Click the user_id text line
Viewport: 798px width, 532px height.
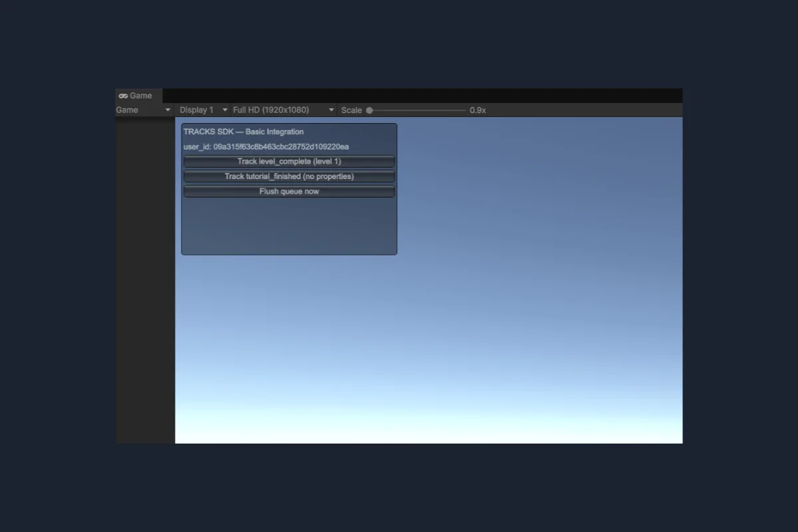point(266,147)
